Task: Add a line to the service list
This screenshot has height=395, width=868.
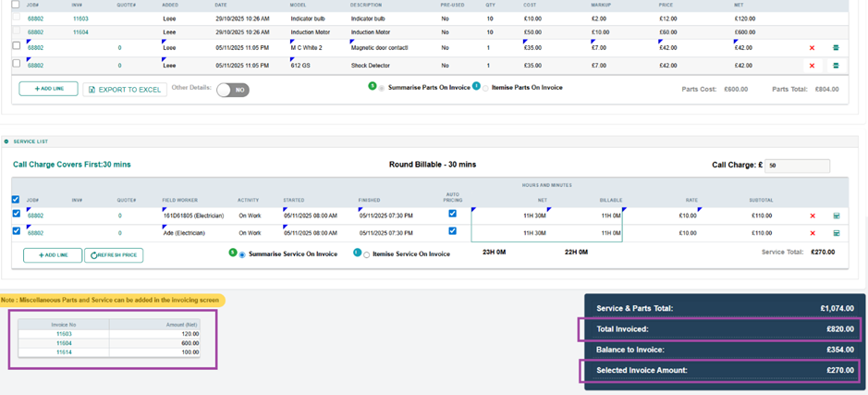Action: 53,255
